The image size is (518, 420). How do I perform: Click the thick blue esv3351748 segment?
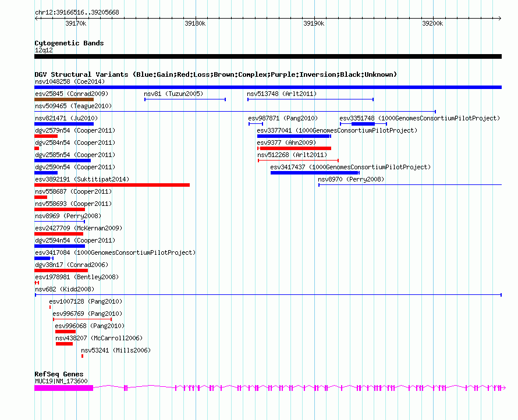(x=363, y=124)
